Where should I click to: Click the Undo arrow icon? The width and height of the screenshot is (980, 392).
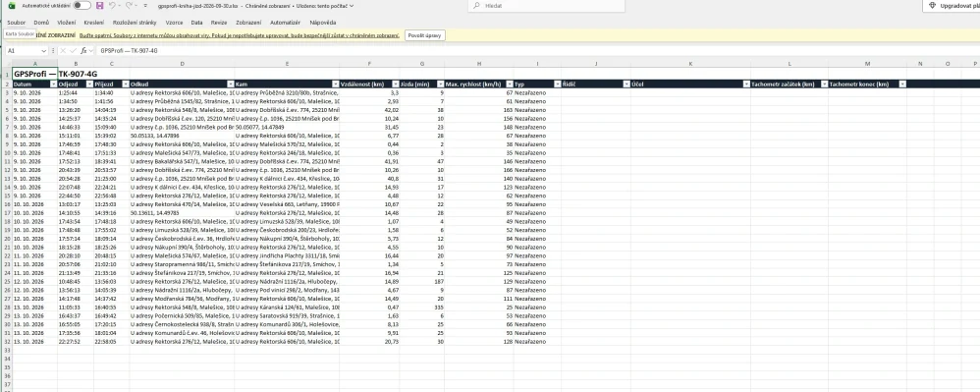[x=112, y=5]
